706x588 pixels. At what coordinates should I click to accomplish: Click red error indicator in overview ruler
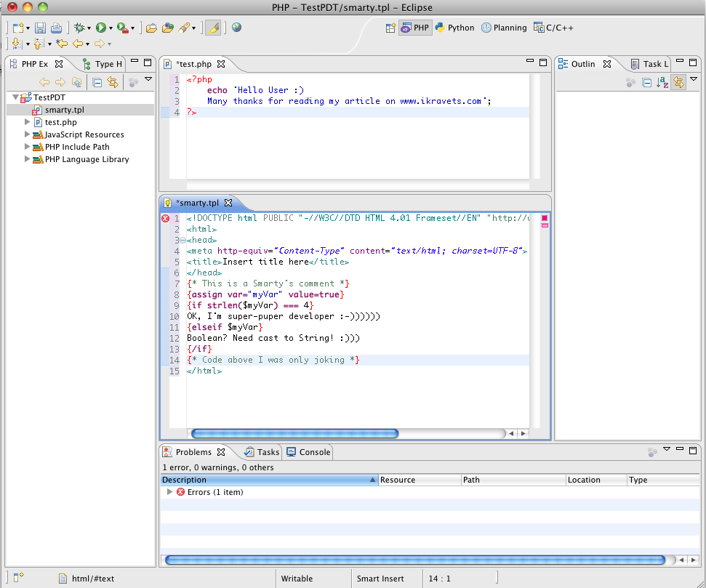click(545, 218)
